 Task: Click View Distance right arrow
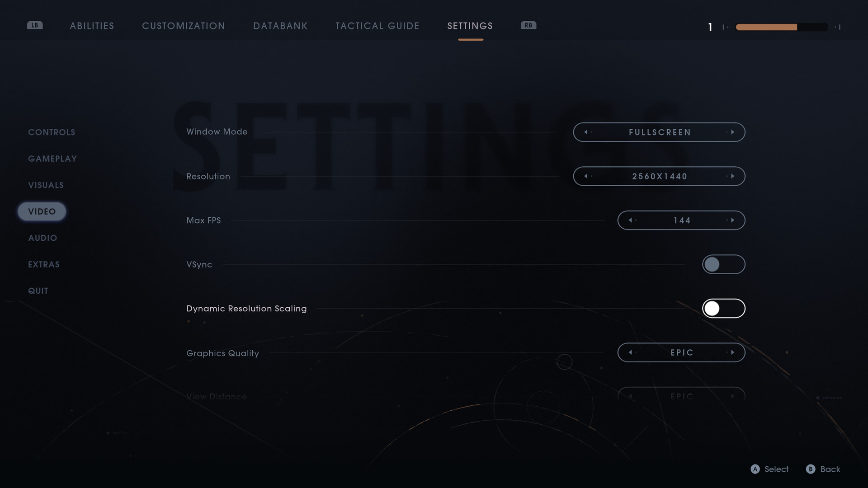732,396
